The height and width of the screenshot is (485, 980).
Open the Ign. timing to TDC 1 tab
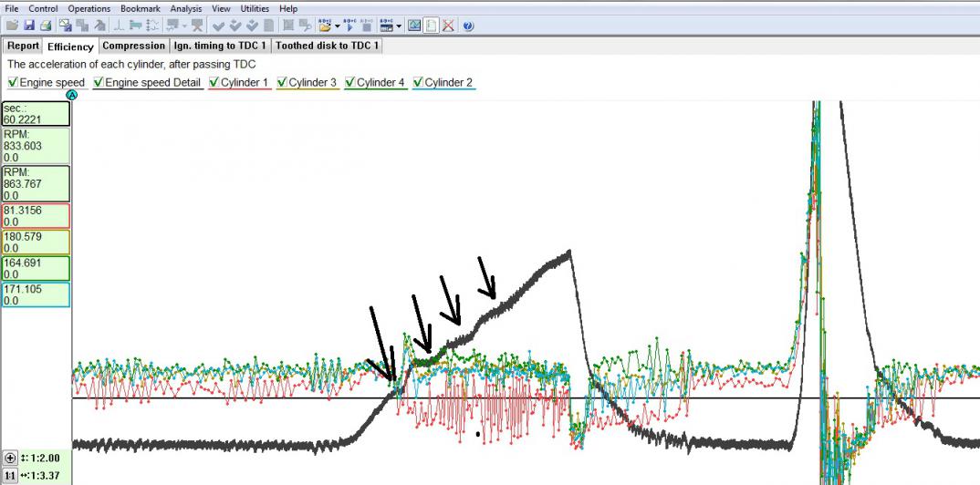pos(220,46)
